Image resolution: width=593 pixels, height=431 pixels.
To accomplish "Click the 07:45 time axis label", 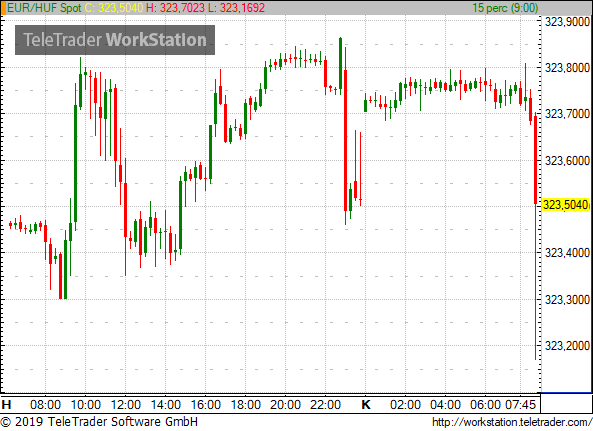I will [x=520, y=405].
